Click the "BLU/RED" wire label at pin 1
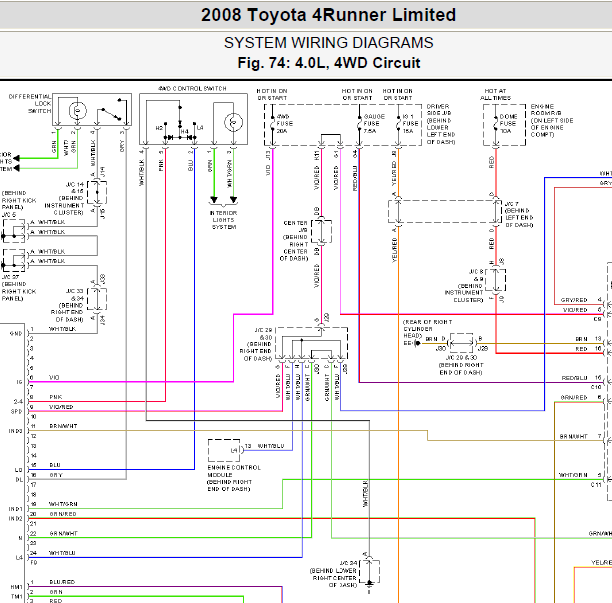Viewport: 612px width, 603px height. [x=62, y=582]
